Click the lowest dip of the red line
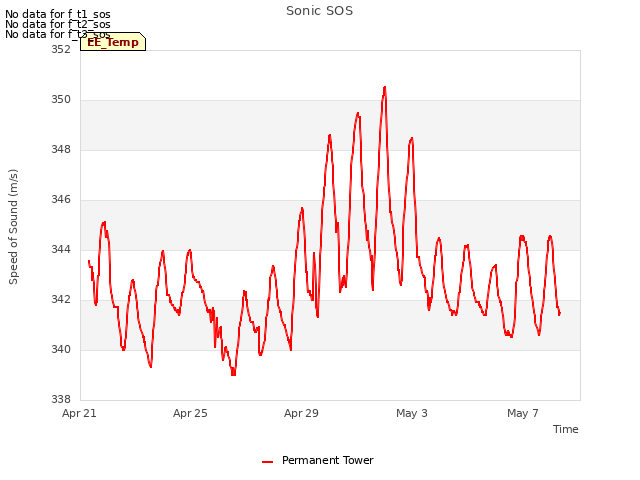The image size is (640, 480). click(233, 374)
